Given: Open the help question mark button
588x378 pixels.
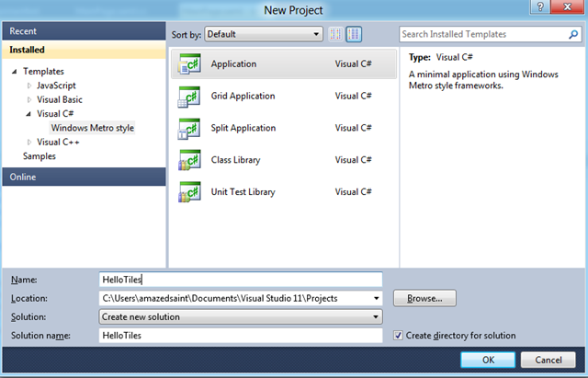Looking at the screenshot, I should tap(540, 6).
